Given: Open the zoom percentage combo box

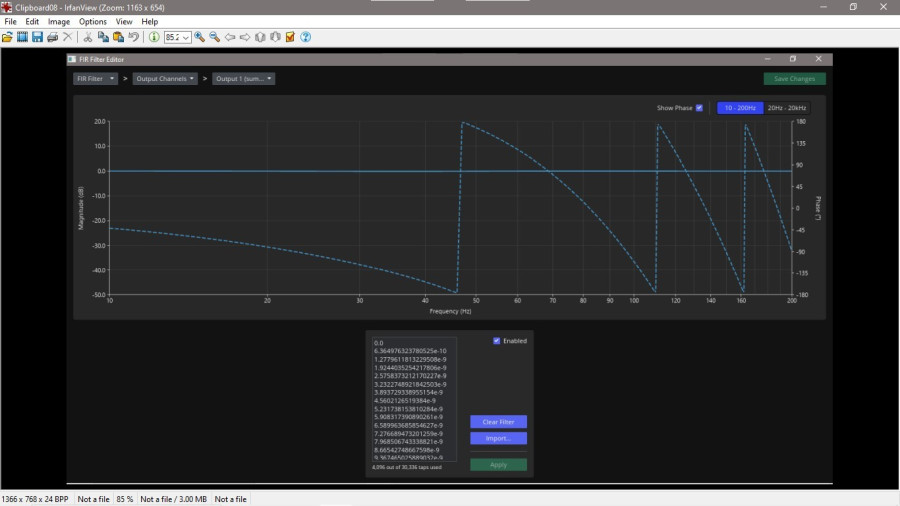Looking at the screenshot, I should tap(177, 37).
